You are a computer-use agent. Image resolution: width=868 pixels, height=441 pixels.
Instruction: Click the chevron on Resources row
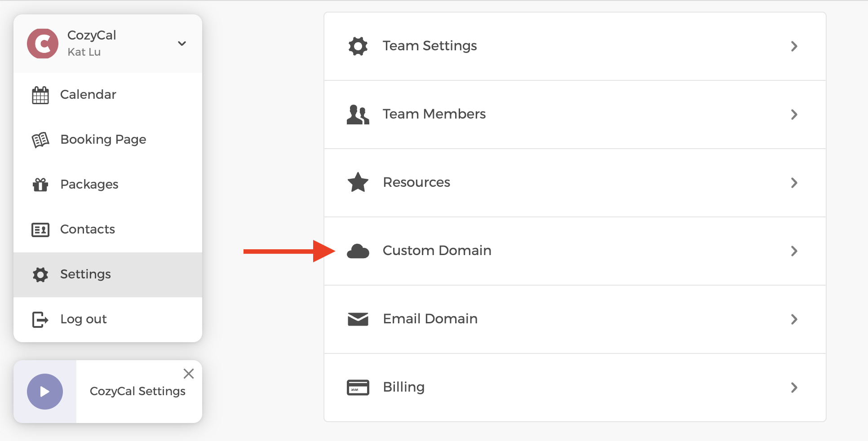pos(794,183)
